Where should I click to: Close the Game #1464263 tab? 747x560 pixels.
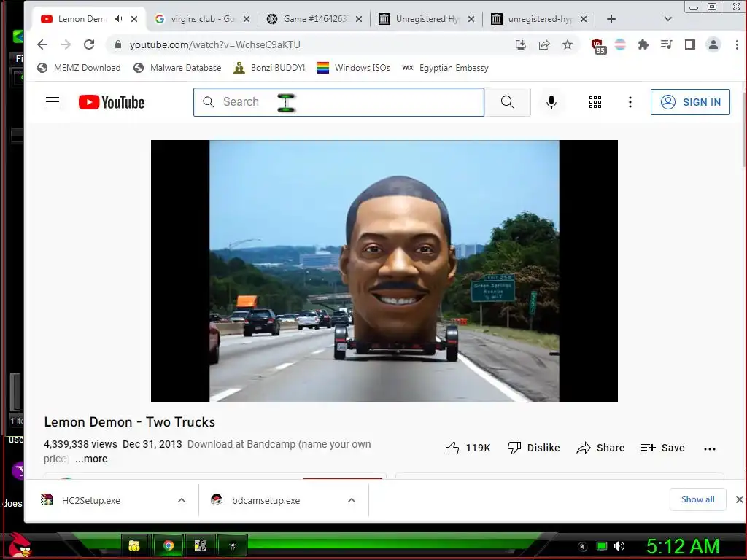coord(359,19)
